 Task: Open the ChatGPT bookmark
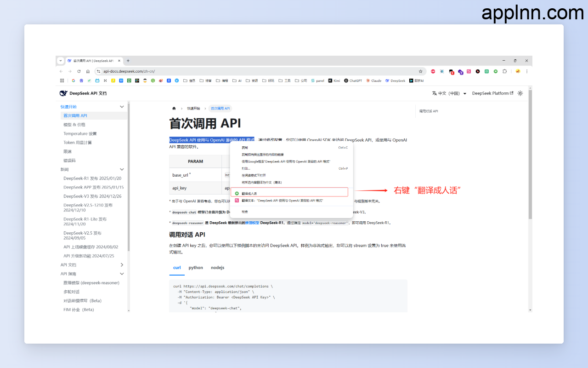tap(353, 80)
